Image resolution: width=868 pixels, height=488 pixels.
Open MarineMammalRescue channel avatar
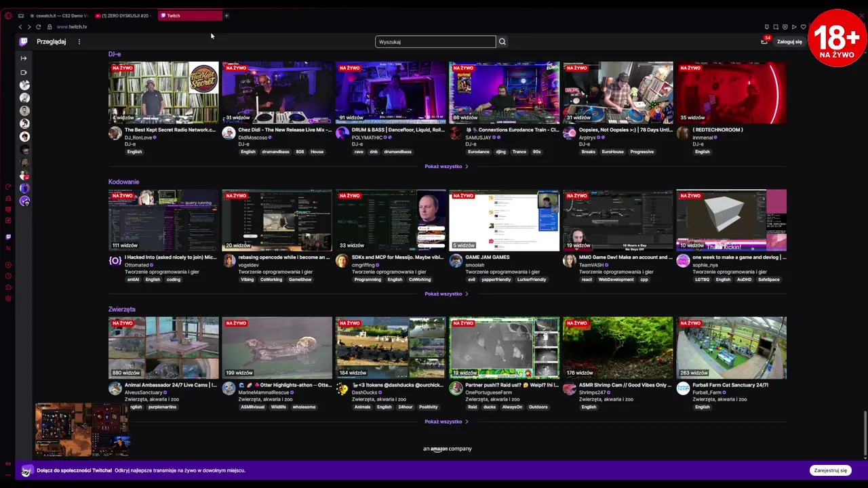[x=229, y=388]
